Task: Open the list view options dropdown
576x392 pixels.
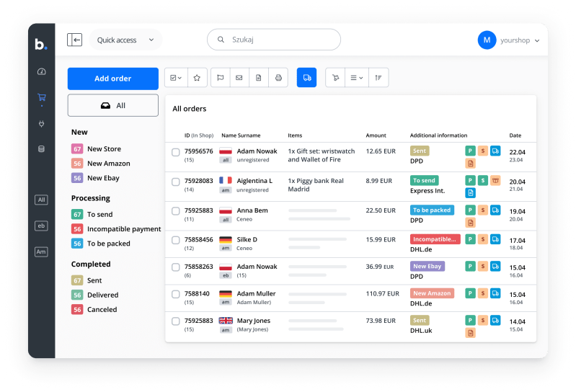Action: (x=357, y=77)
